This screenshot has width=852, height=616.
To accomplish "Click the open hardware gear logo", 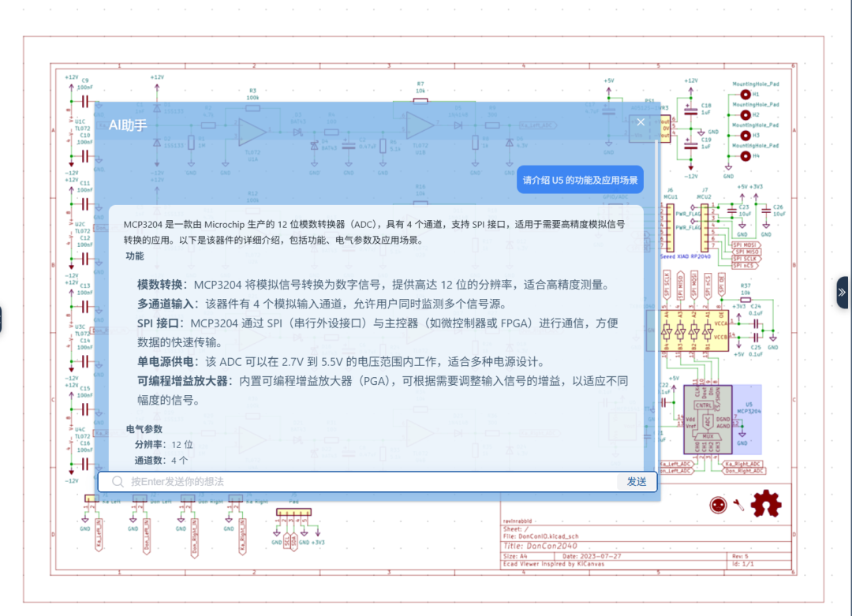I will pyautogui.click(x=766, y=503).
